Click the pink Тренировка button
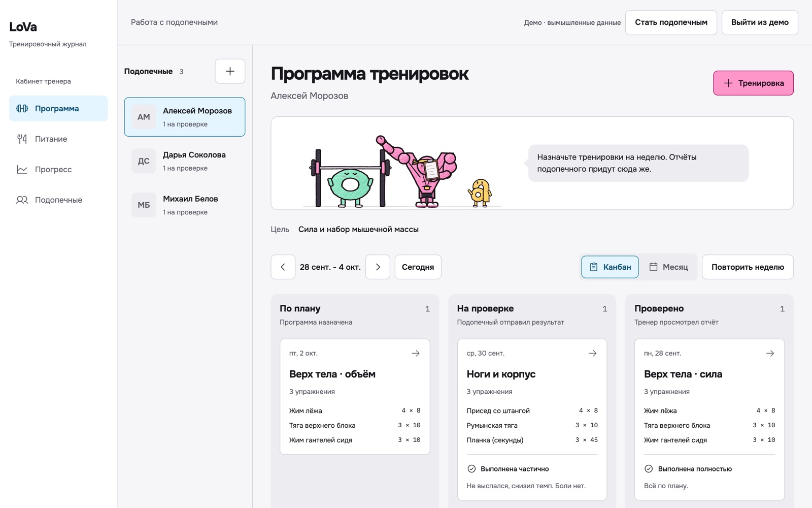Image resolution: width=812 pixels, height=508 pixels. tap(753, 83)
